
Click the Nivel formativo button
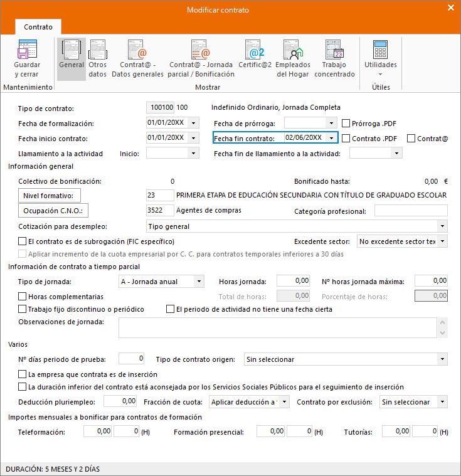(50, 196)
